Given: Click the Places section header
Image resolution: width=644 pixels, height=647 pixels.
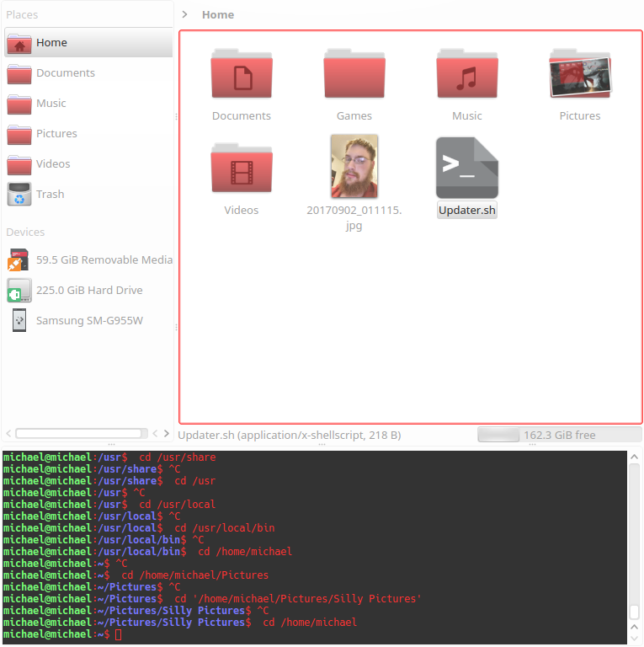Looking at the screenshot, I should pyautogui.click(x=22, y=15).
